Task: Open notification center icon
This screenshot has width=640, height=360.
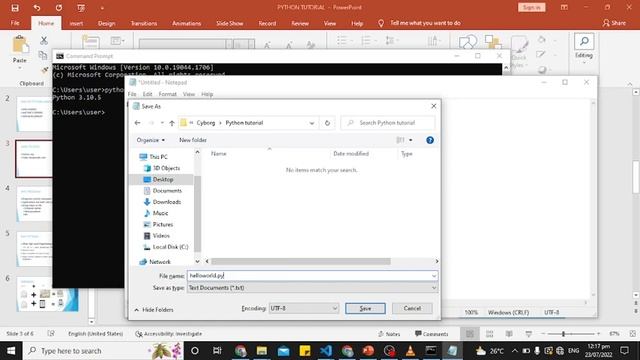Action: tap(624, 351)
